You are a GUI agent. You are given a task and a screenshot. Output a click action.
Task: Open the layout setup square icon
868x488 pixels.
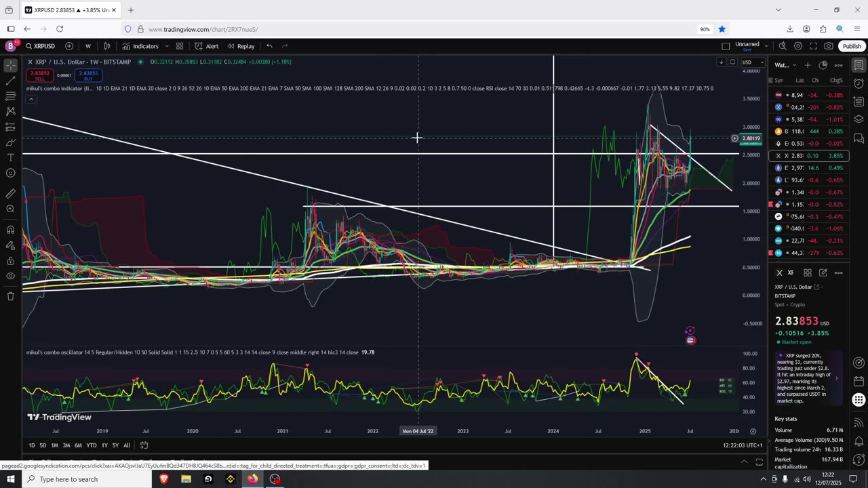tap(726, 46)
